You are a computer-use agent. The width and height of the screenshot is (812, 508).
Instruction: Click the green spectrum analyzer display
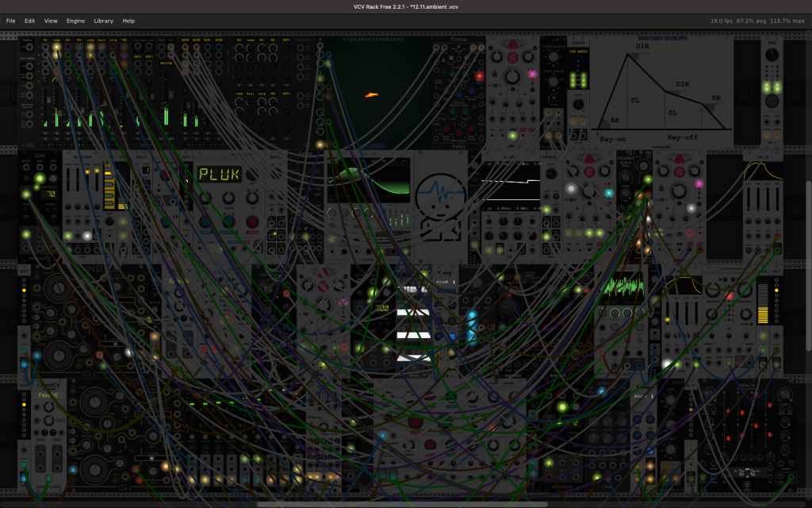pos(623,287)
